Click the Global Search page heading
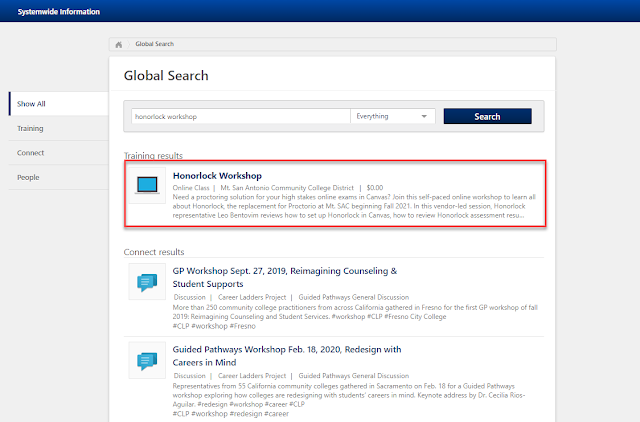Viewport: 640px width, 422px height. click(x=166, y=76)
